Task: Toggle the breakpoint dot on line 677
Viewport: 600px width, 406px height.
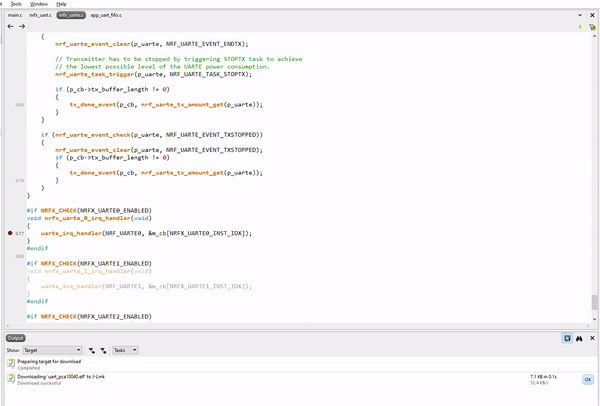Action: tap(10, 233)
